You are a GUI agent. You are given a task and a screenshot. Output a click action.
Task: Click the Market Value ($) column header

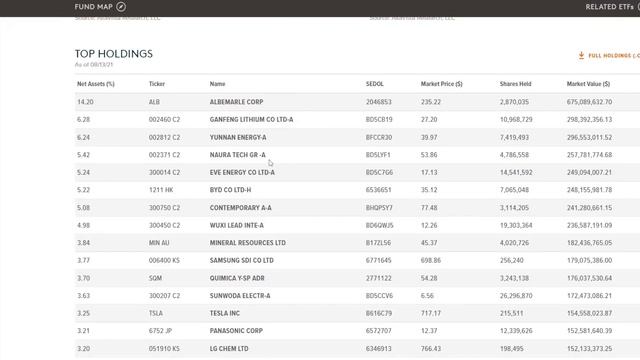tap(588, 84)
